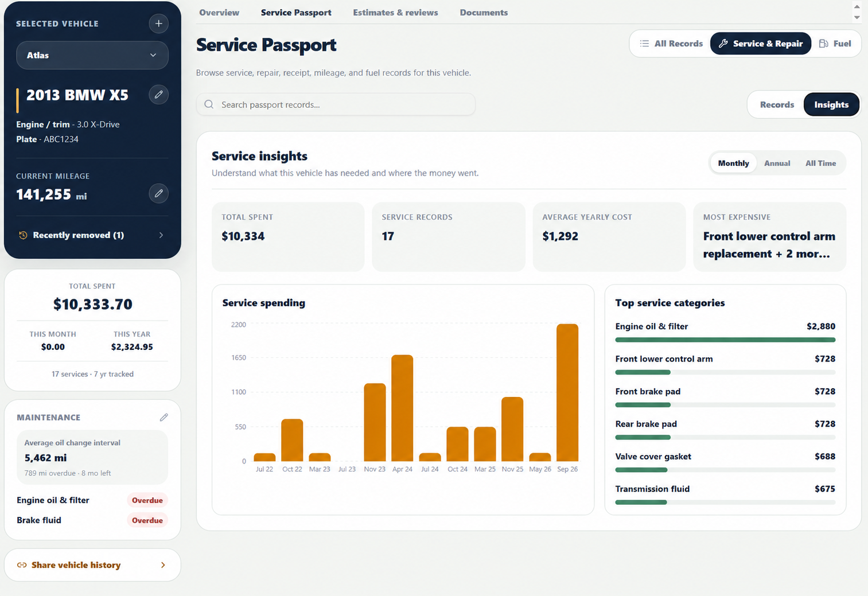This screenshot has height=596, width=868.
Task: Open the Documents tab
Action: (x=484, y=13)
